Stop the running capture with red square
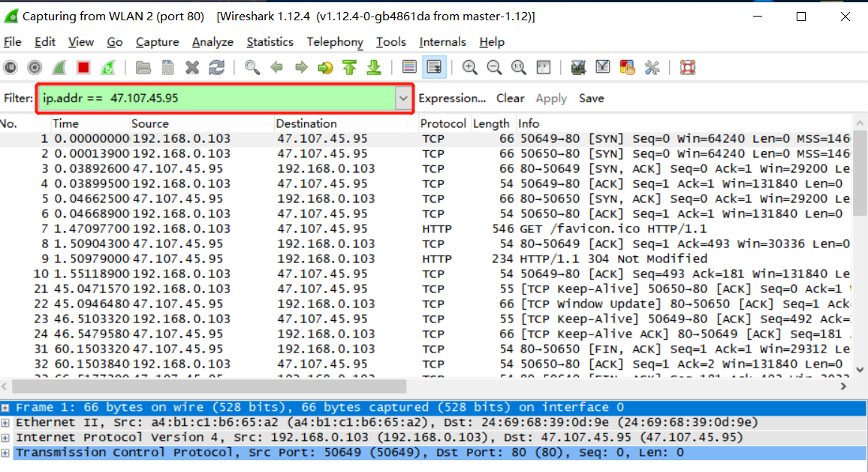This screenshot has width=868, height=472. pos(83,68)
